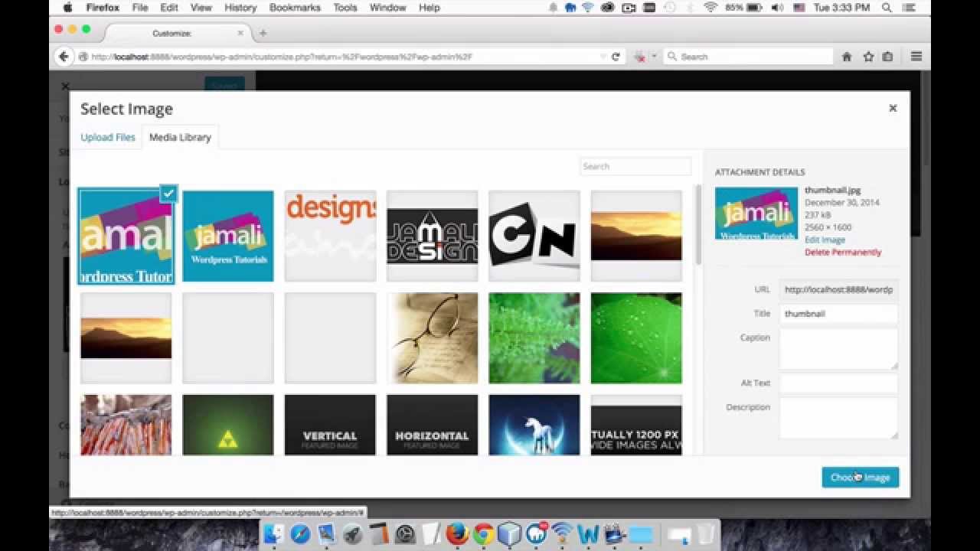Select the green fern leaves thumbnail

coord(534,338)
